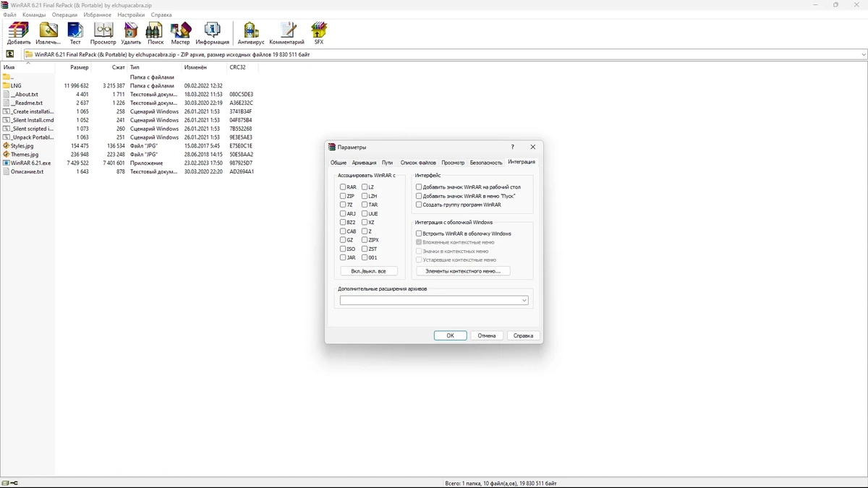Open the Просмотр (View) toolbar icon
The height and width of the screenshot is (488, 868).
103,30
